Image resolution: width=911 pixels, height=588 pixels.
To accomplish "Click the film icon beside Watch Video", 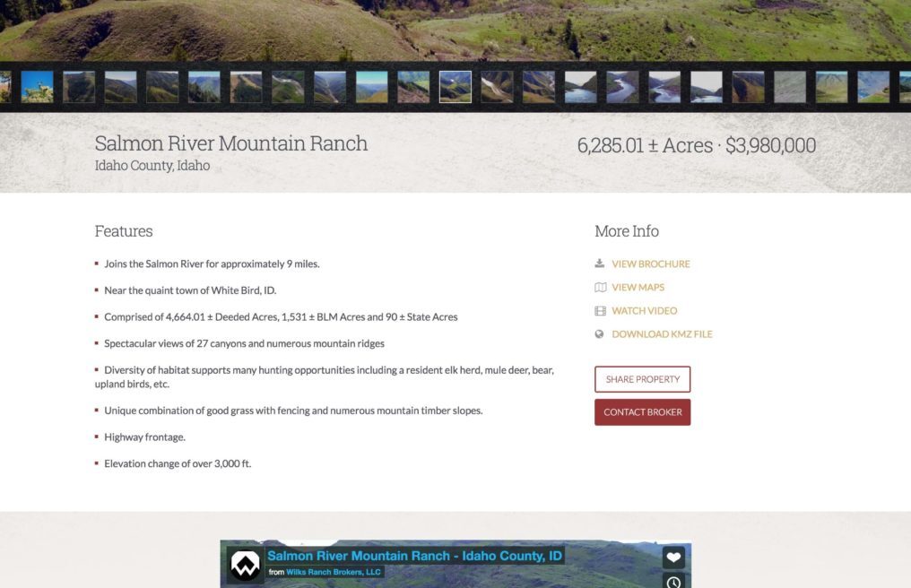I will click(x=600, y=311).
